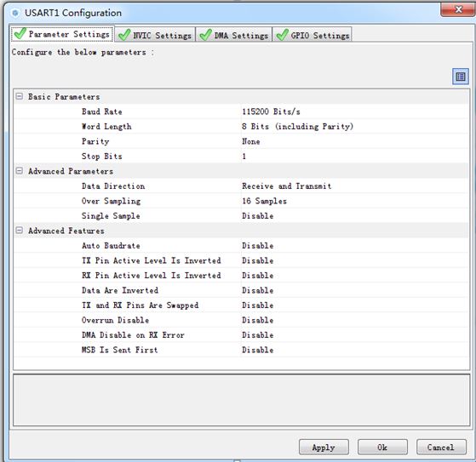Switch to the NVIC Settings tab
The image size is (476, 462).
[x=155, y=35]
